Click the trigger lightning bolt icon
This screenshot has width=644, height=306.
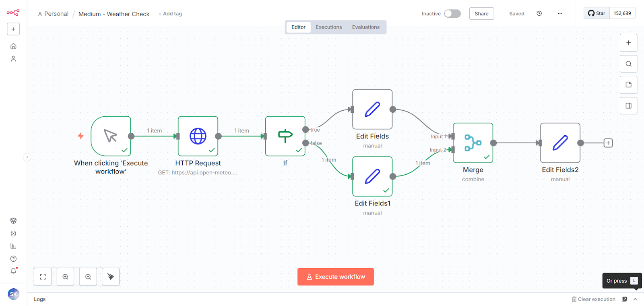[x=80, y=136]
